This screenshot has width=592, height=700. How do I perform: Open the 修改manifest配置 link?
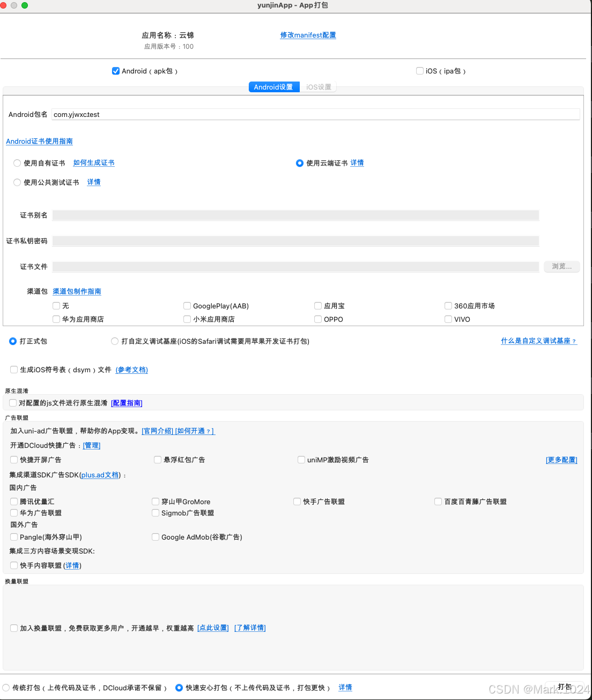tap(308, 35)
